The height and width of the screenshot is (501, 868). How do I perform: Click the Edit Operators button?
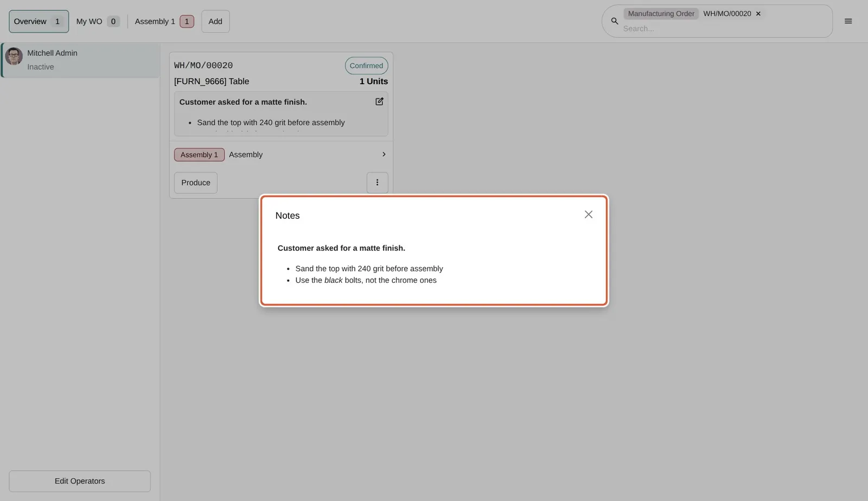[80, 481]
